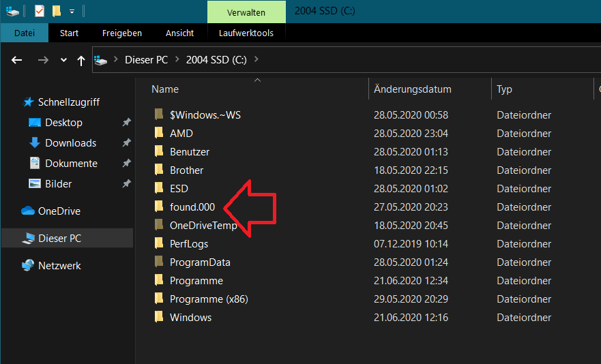Open Desktop in quick access list

[x=63, y=123]
